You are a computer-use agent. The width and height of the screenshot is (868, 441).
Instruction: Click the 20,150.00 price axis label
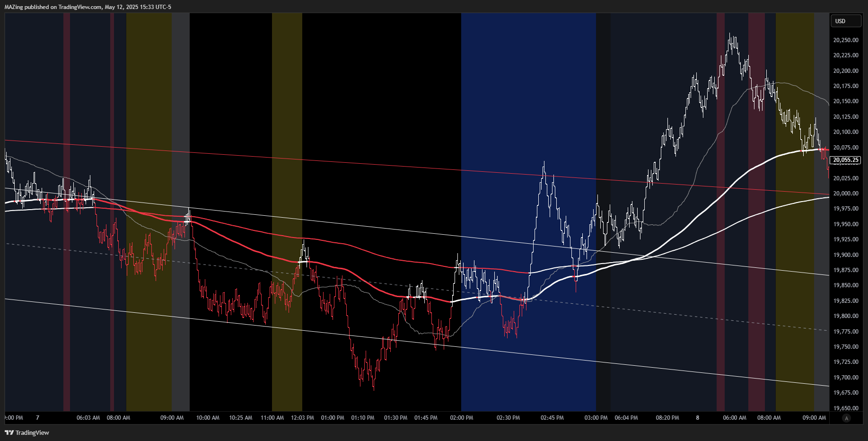(846, 101)
